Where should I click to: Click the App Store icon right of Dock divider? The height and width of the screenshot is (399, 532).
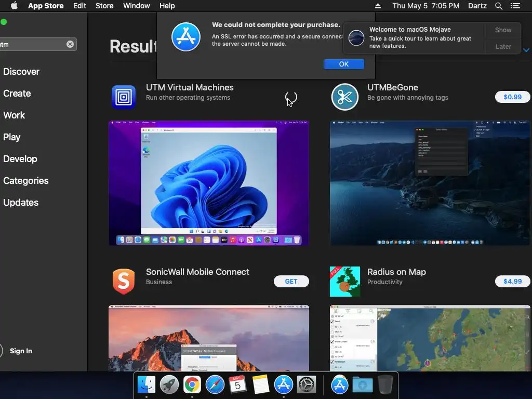pos(340,385)
